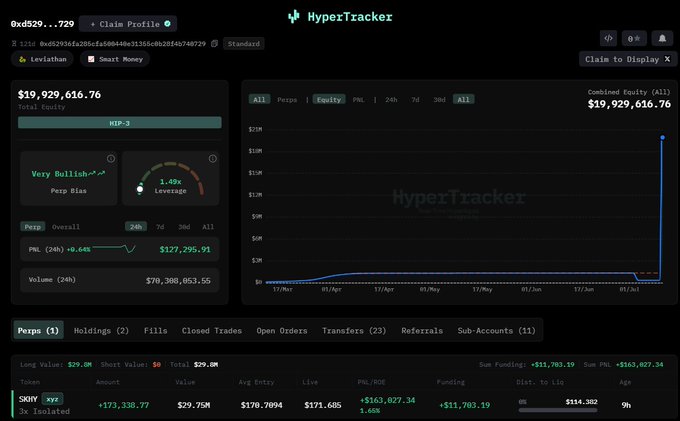Switch chart to PNL mode

(x=358, y=99)
